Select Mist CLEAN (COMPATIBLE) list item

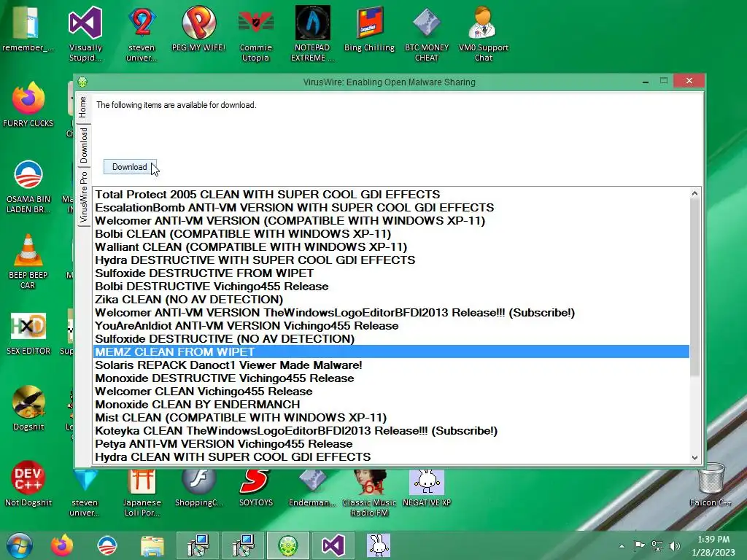(391, 418)
